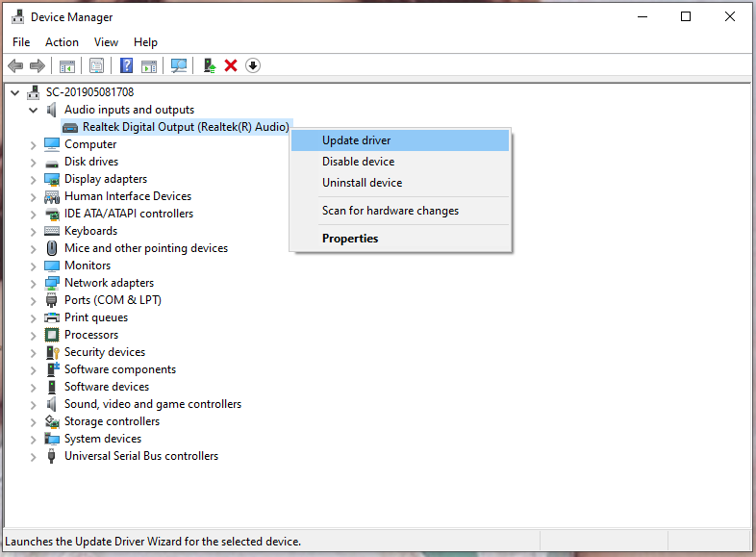The image size is (756, 557).
Task: Click the Print queues printer icon
Action: [x=52, y=317]
